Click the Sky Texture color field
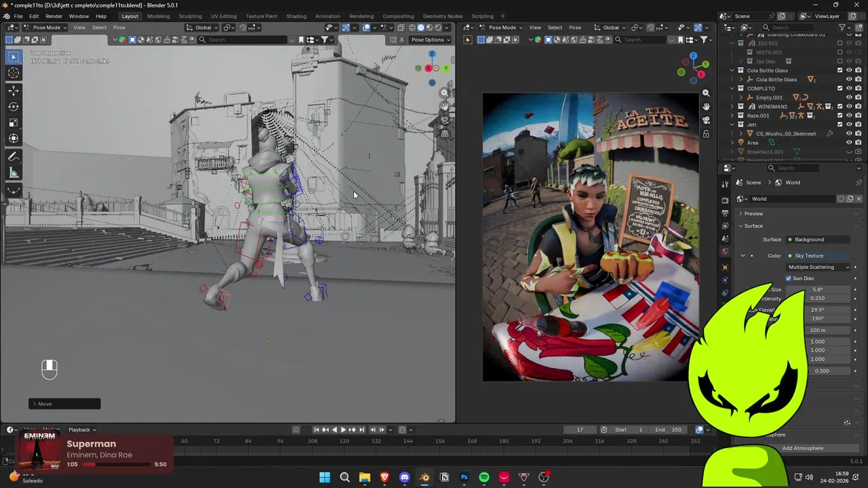Screen dimensions: 868x488 [x=818, y=256]
